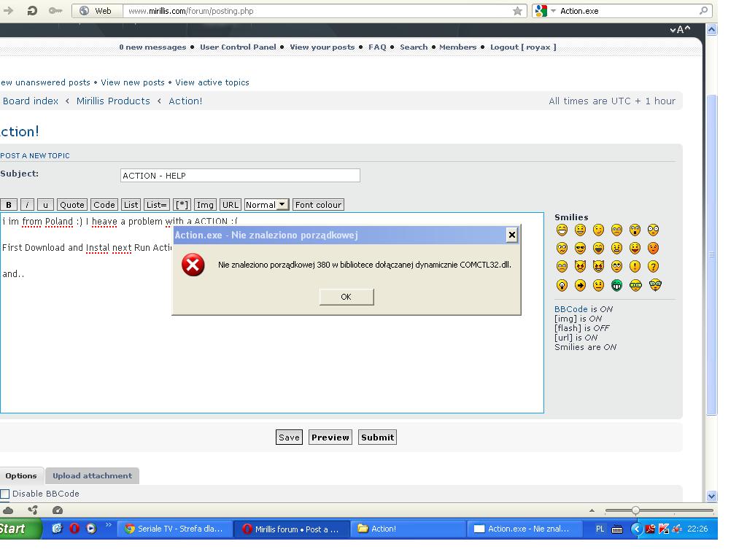
Task: Click the search magnifier icon
Action: coord(703,10)
